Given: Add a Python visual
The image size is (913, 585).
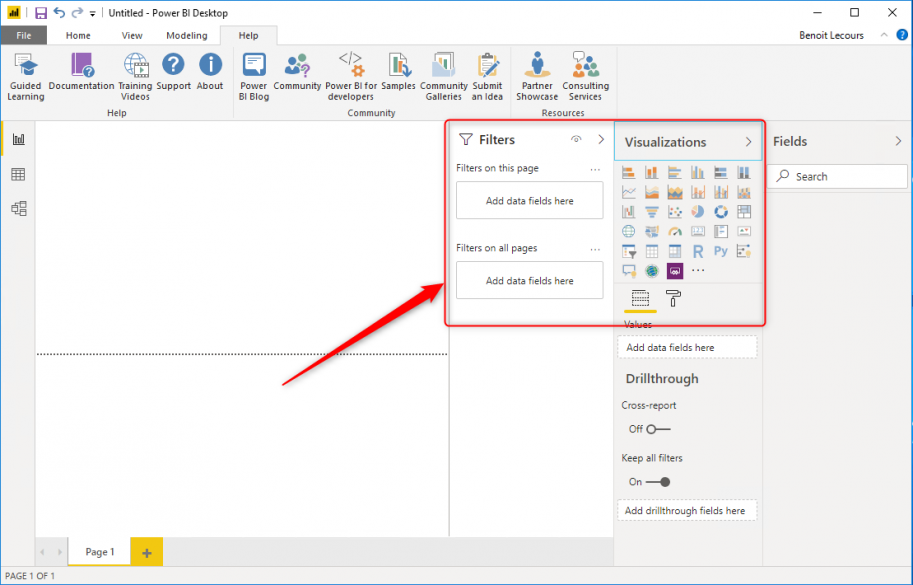Looking at the screenshot, I should click(x=721, y=250).
